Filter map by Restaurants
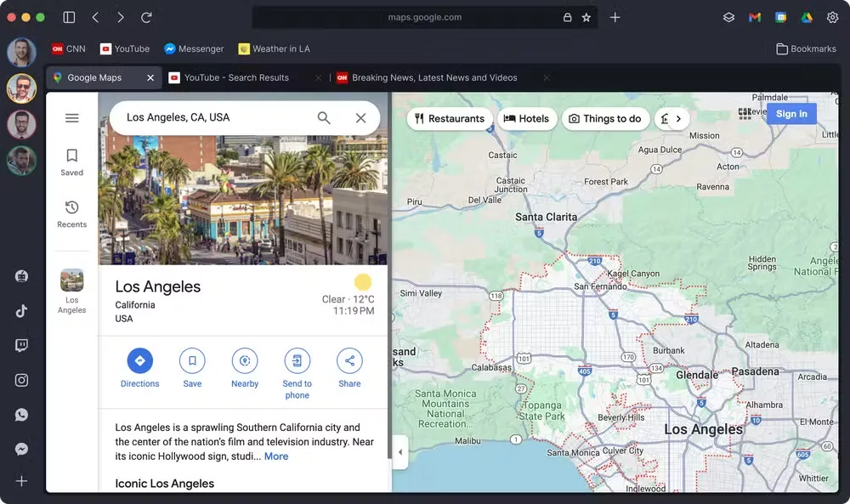 tap(450, 118)
